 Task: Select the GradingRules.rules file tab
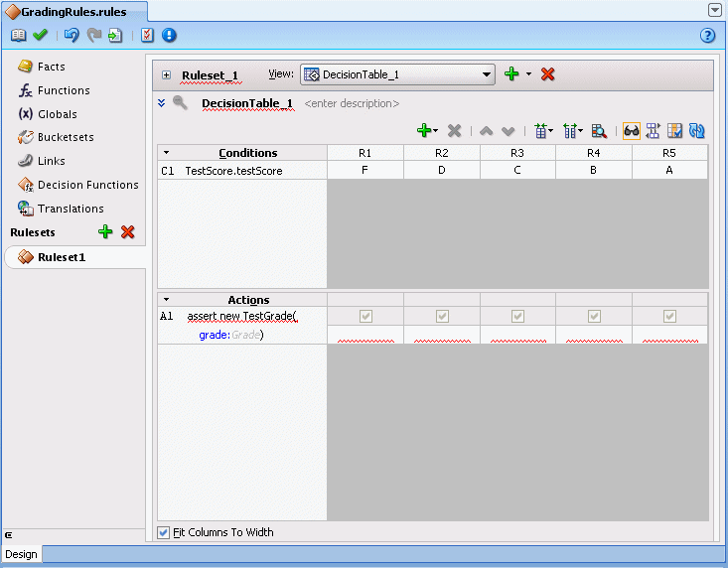pyautogui.click(x=73, y=12)
